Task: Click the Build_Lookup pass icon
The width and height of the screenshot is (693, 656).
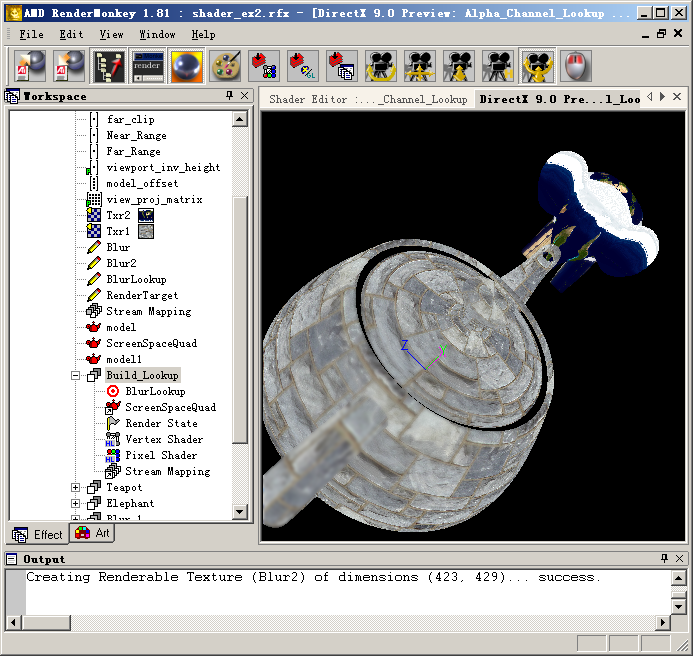Action: [93, 375]
